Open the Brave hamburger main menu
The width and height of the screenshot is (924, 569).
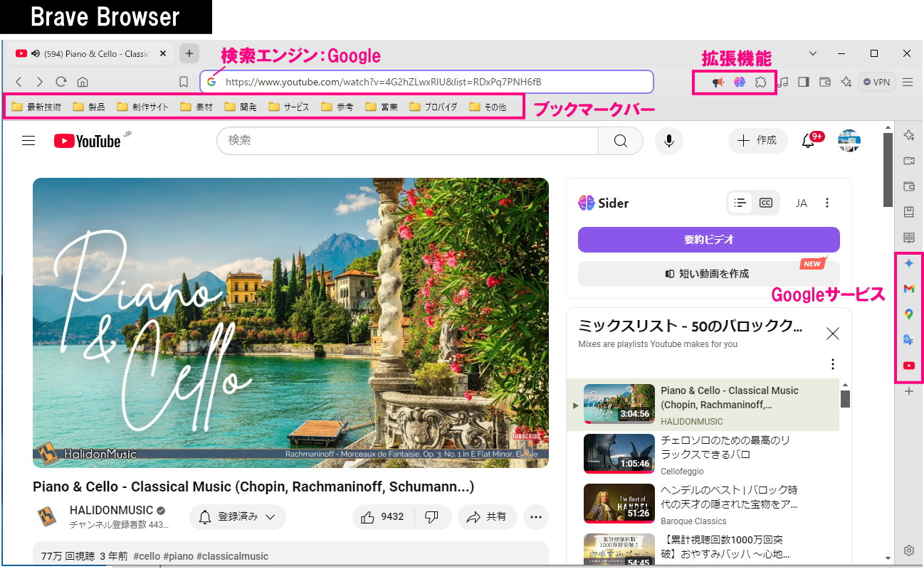908,82
